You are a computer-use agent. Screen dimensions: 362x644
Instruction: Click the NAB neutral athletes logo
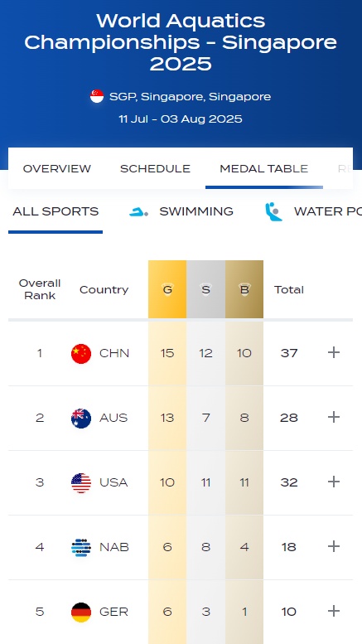click(81, 547)
